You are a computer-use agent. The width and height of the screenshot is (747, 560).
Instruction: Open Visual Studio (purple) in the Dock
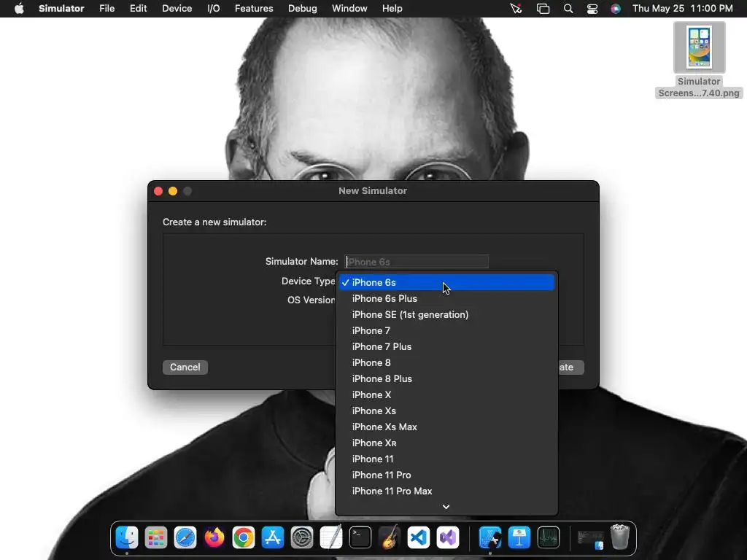tap(448, 537)
